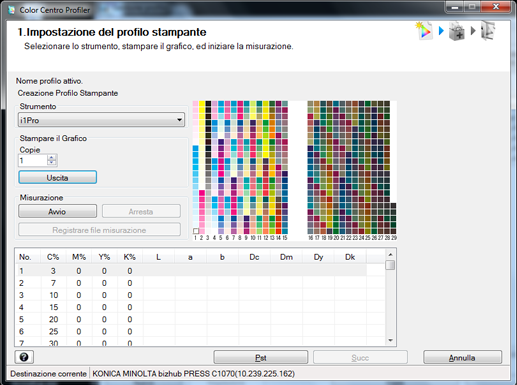
Task: Select table row number 2
Action: click(191, 283)
